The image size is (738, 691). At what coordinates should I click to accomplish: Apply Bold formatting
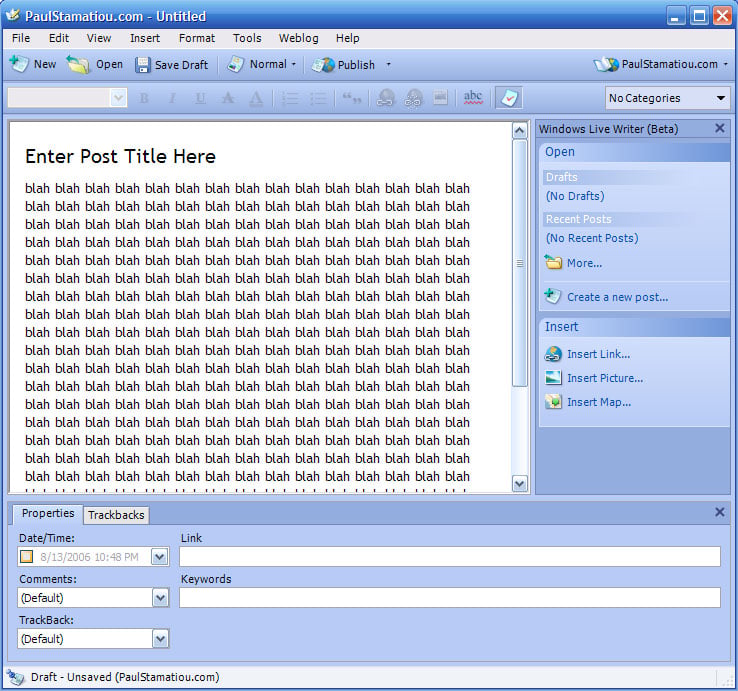(x=144, y=98)
